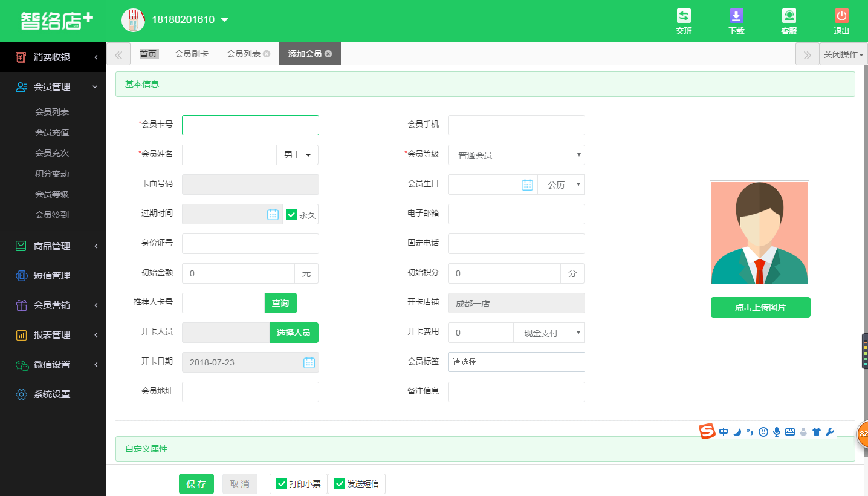This screenshot has width=868, height=496.
Task: Click the 系统设置 gear icon
Action: tap(22, 394)
